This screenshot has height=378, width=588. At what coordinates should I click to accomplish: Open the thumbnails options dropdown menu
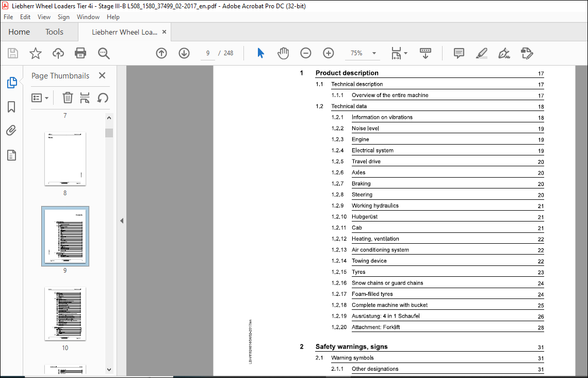[40, 98]
